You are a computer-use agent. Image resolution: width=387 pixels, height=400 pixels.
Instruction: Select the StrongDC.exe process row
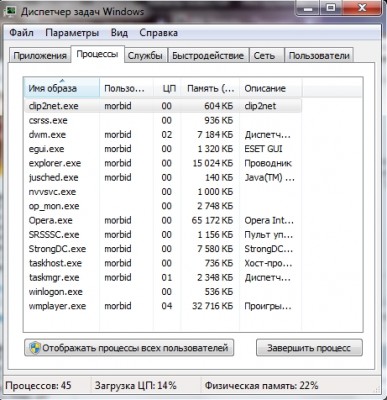[x=163, y=249]
